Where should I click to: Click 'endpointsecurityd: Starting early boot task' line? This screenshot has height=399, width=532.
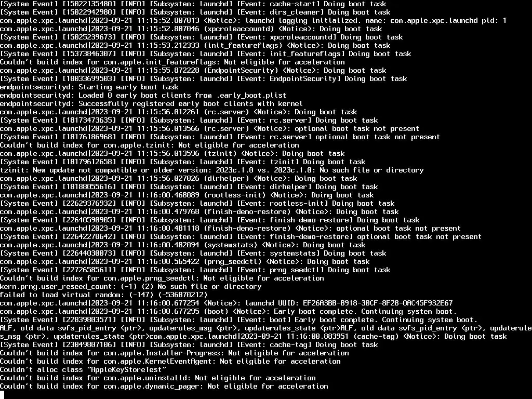pyautogui.click(x=89, y=87)
